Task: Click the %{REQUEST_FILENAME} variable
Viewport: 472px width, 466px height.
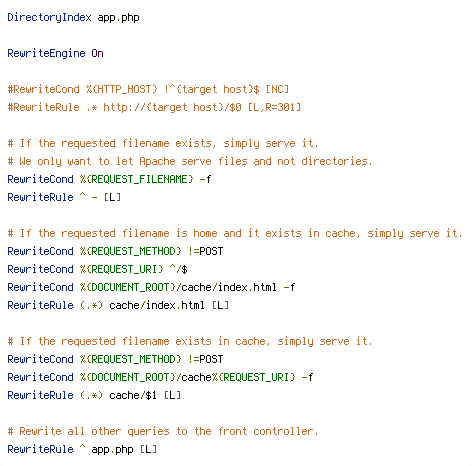Action: (x=136, y=179)
